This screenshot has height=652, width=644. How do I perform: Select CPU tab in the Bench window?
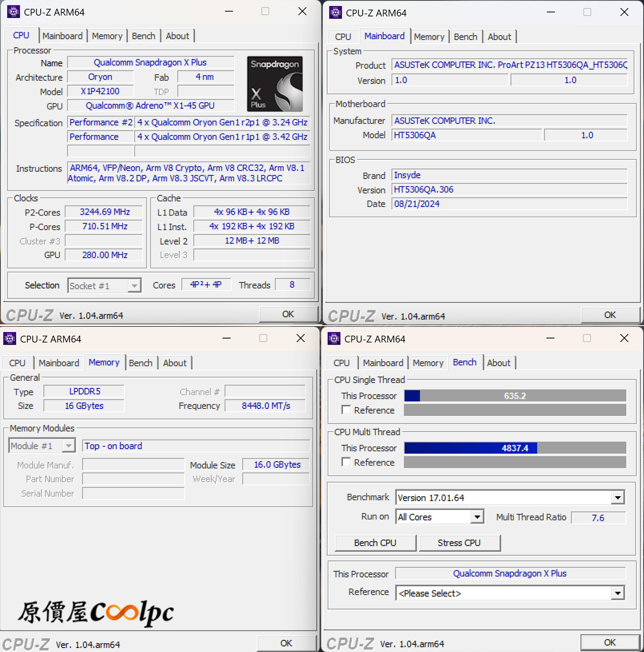click(342, 363)
